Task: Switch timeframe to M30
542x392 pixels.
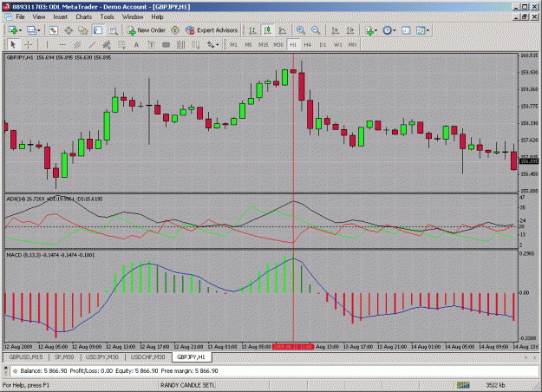Action: tap(278, 44)
